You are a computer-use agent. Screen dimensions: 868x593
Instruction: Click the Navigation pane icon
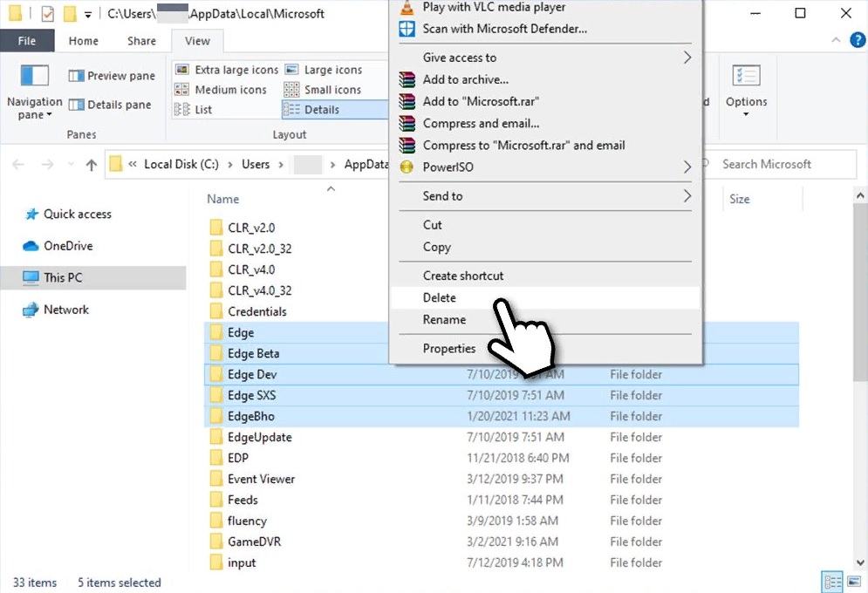[34, 75]
